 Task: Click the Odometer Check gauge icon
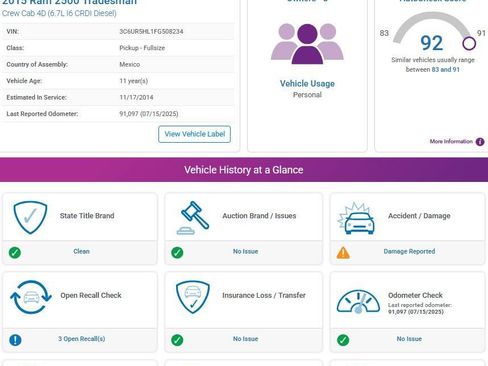[358, 301]
